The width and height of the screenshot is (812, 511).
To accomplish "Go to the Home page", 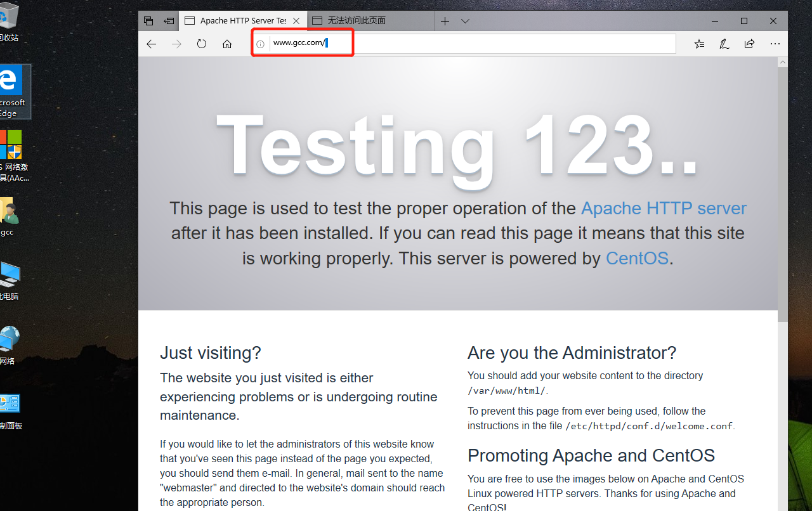I will pyautogui.click(x=227, y=44).
